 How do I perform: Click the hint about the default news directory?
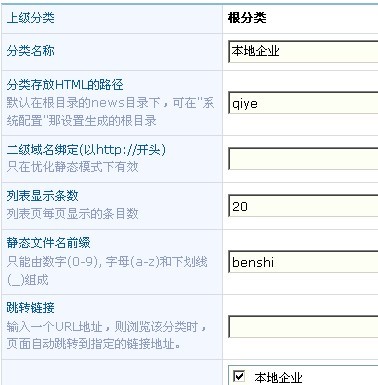click(110, 112)
